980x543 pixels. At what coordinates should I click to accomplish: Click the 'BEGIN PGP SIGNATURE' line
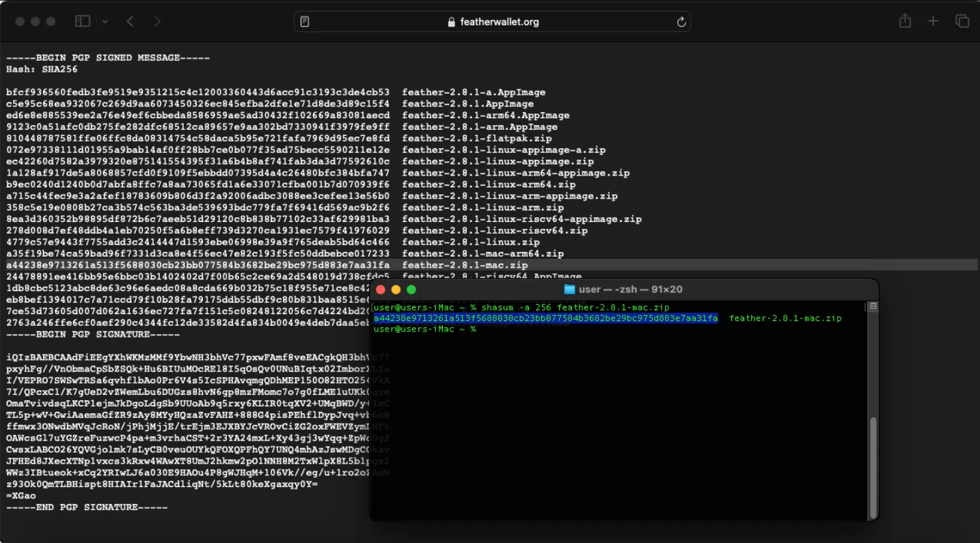[x=93, y=335]
